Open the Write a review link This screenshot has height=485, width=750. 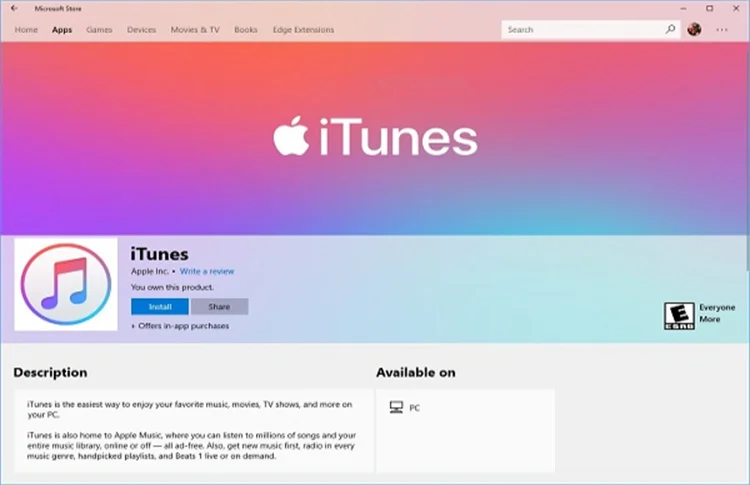point(207,271)
